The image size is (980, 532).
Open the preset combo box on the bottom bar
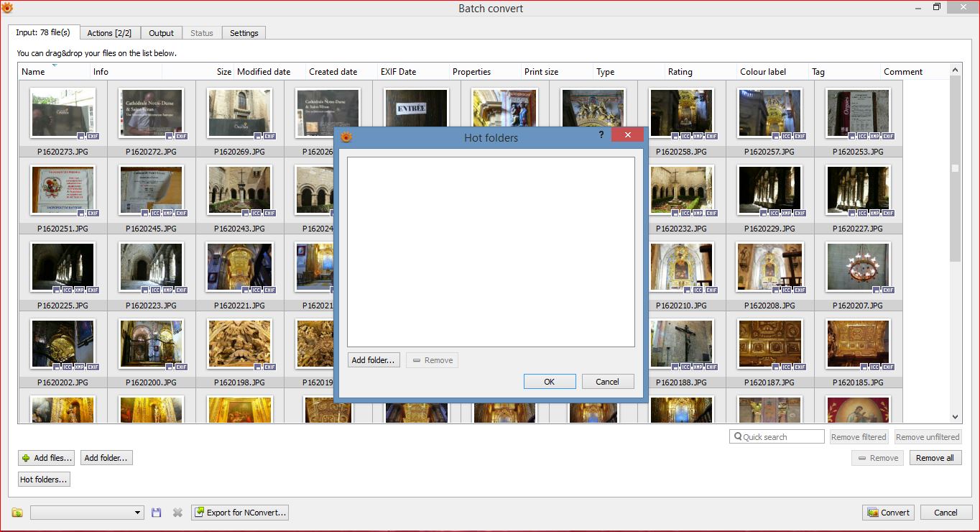pos(87,513)
